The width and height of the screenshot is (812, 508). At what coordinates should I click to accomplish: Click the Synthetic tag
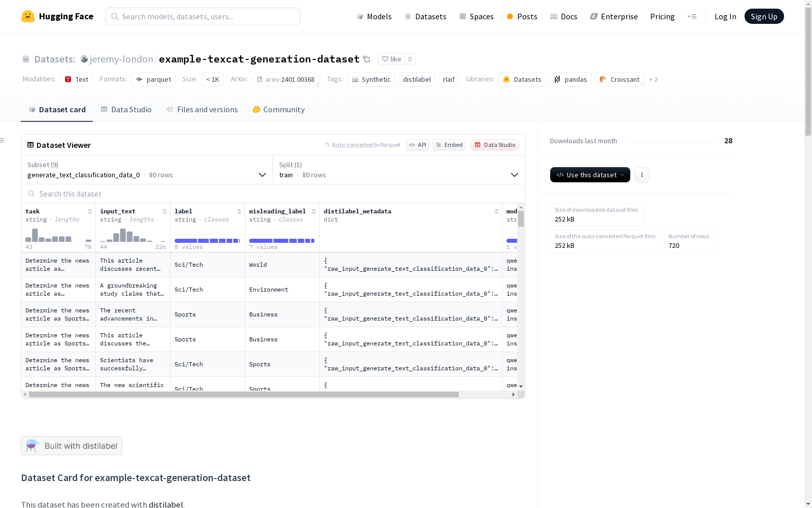371,79
